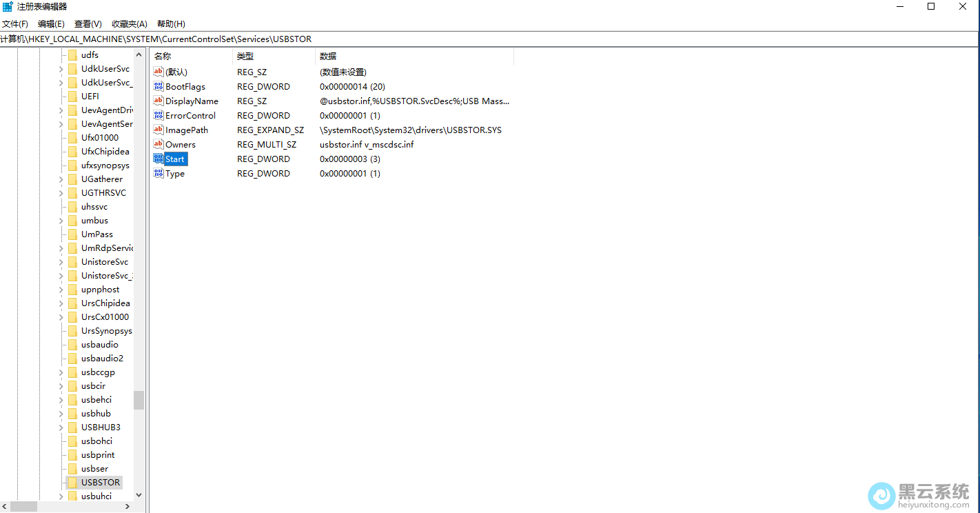Open the 收藏夹(A) menu
This screenshot has width=980, height=513.
130,24
